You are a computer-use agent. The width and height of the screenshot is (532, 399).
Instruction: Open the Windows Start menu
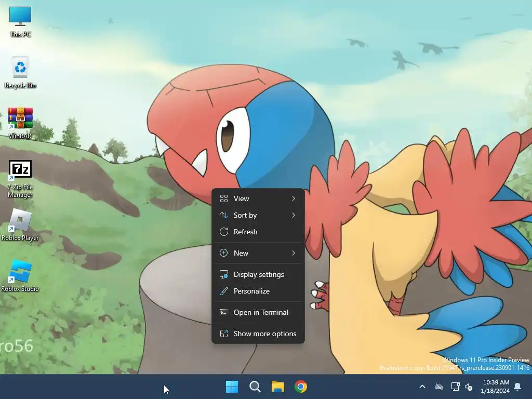pyautogui.click(x=232, y=387)
